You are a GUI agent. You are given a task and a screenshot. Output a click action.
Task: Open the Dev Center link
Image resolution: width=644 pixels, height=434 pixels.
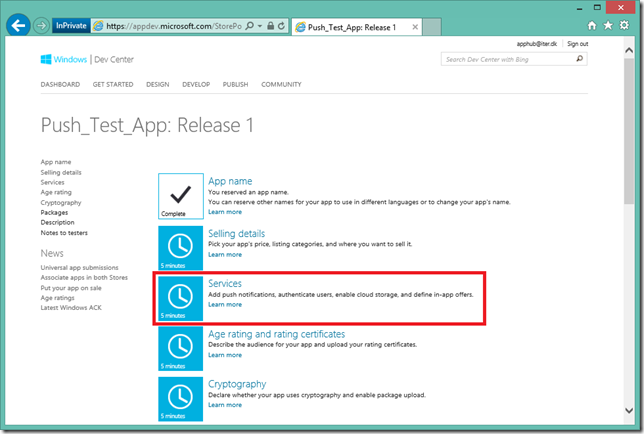(114, 60)
